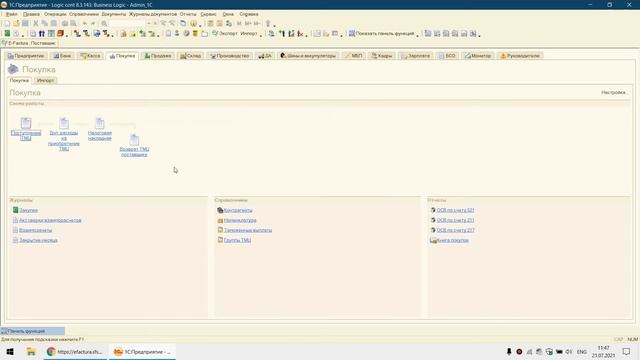Click Панель функций window tab at bottom
This screenshot has height=360, width=640.
tap(32, 331)
